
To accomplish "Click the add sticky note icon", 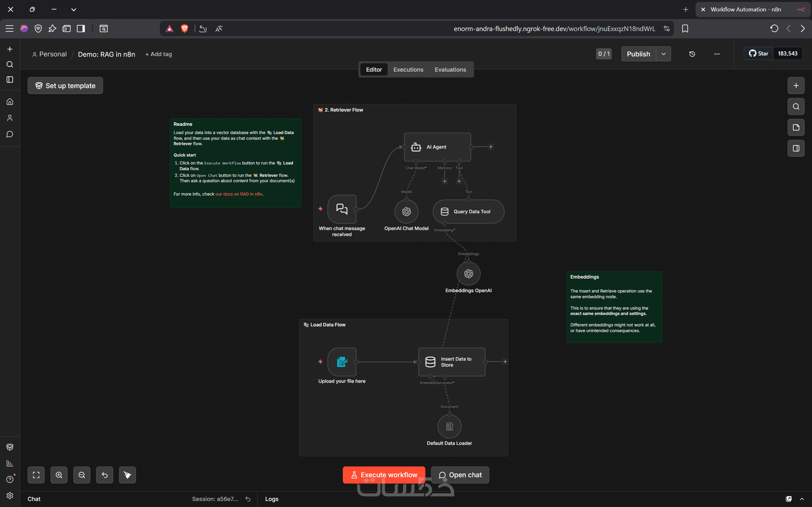I will (796, 127).
